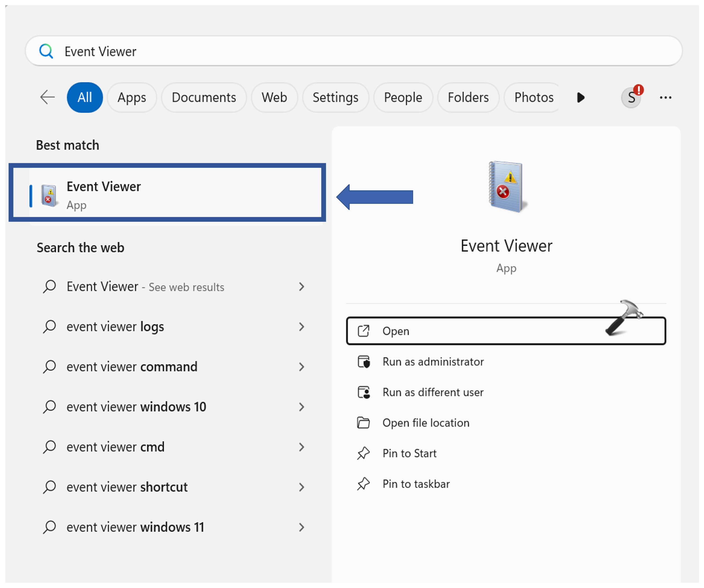
Task: Open the user profile avatar S
Action: click(631, 98)
